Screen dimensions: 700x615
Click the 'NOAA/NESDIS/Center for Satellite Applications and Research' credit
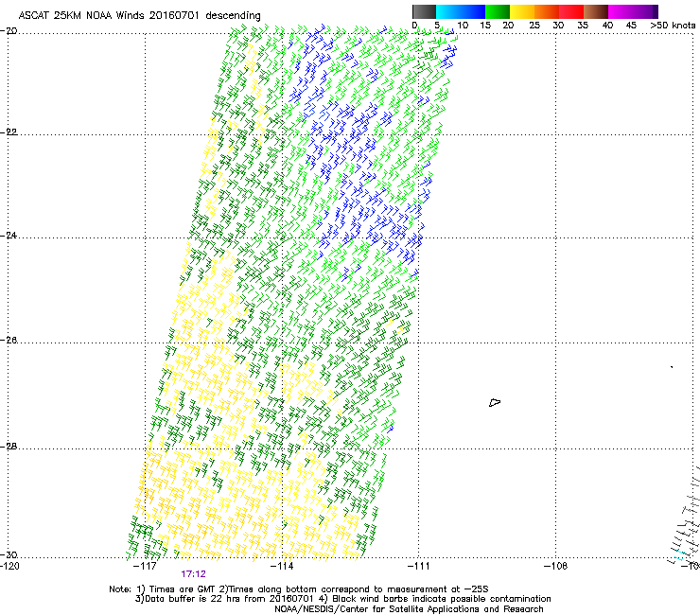pyautogui.click(x=409, y=609)
